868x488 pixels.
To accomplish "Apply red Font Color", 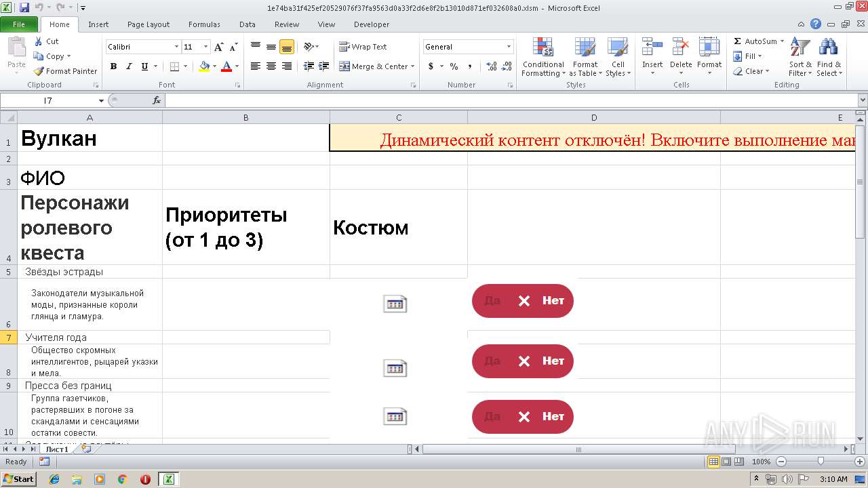I will tap(226, 66).
